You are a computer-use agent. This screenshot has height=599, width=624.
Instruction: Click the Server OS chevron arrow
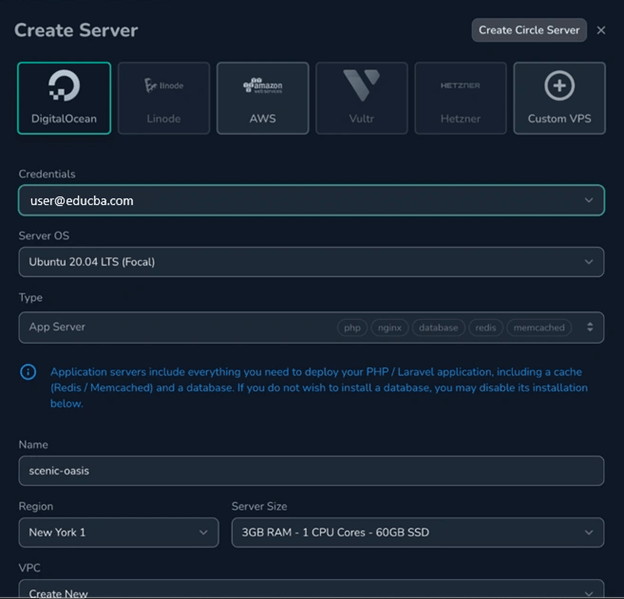pos(589,262)
